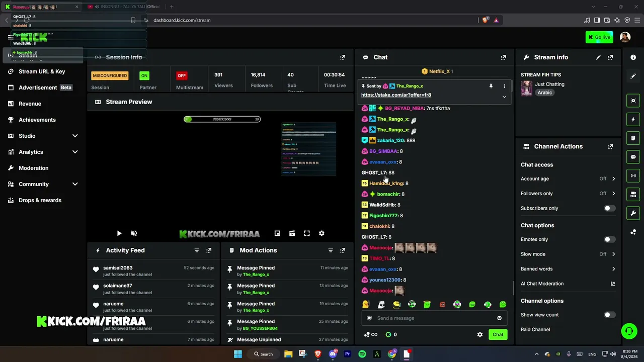Image resolution: width=644 pixels, height=362 pixels.
Task: Play the stream preview
Action: coord(119,233)
